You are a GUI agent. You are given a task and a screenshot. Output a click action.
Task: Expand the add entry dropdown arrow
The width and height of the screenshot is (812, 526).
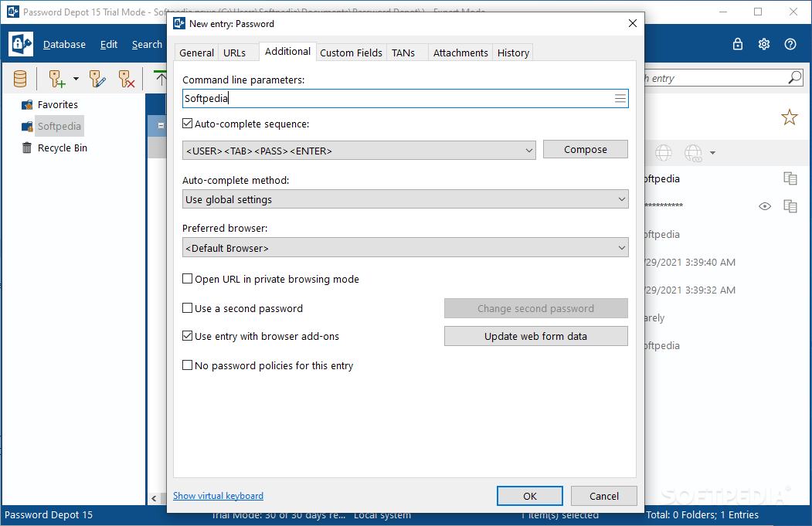coord(76,80)
